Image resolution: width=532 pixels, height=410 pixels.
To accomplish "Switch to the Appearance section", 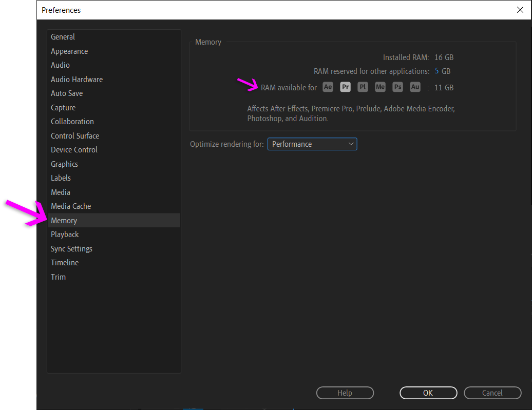I will pyautogui.click(x=69, y=51).
